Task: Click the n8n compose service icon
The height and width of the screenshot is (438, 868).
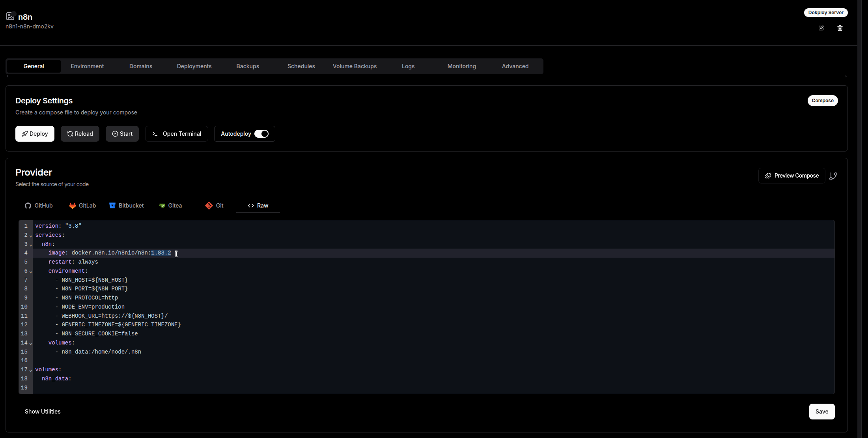Action: tap(10, 16)
